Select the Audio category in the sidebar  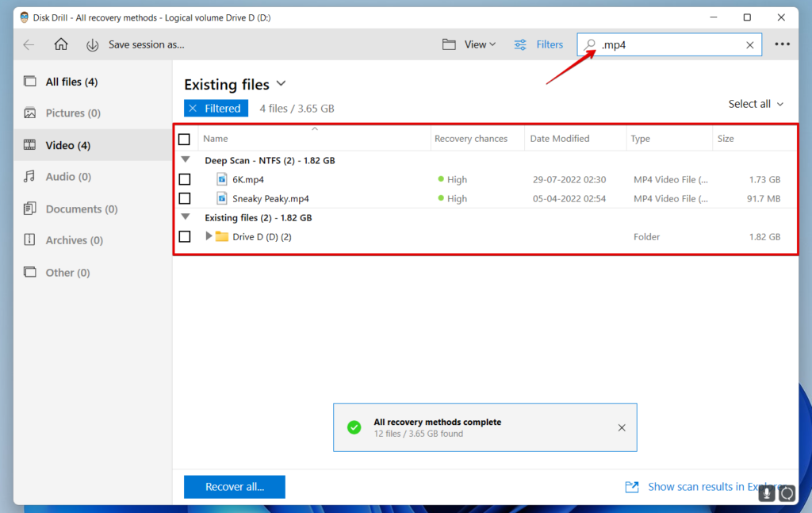coord(70,176)
